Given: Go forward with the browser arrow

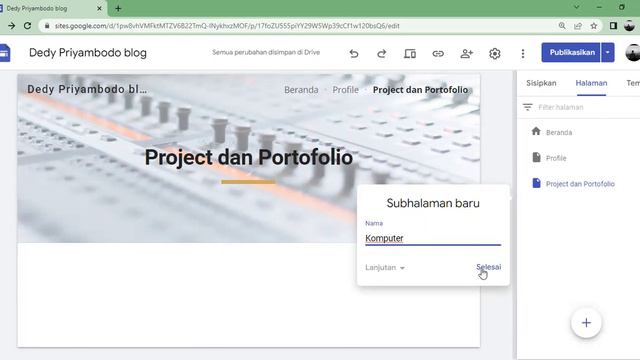Looking at the screenshot, I should (11, 26).
